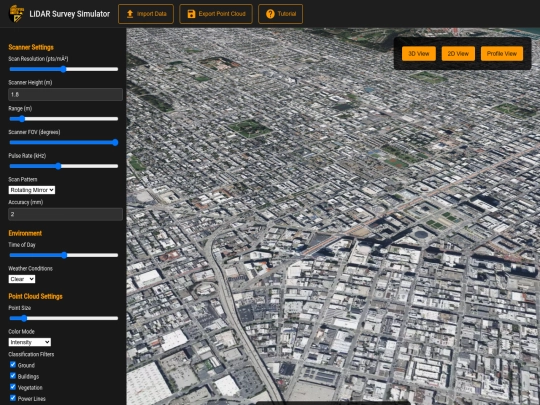
Task: Click the LIDAR Survey Simulator logo icon
Action: coord(16,14)
